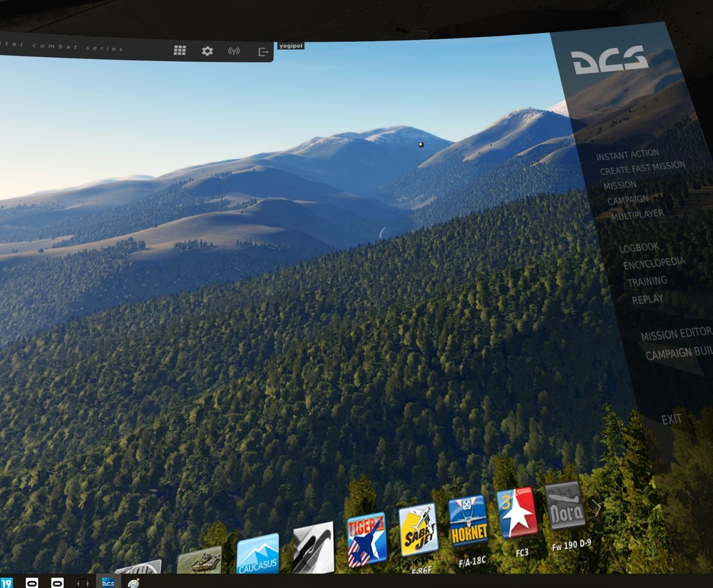Click the FC3 label
This screenshot has height=588, width=713.
click(x=522, y=553)
